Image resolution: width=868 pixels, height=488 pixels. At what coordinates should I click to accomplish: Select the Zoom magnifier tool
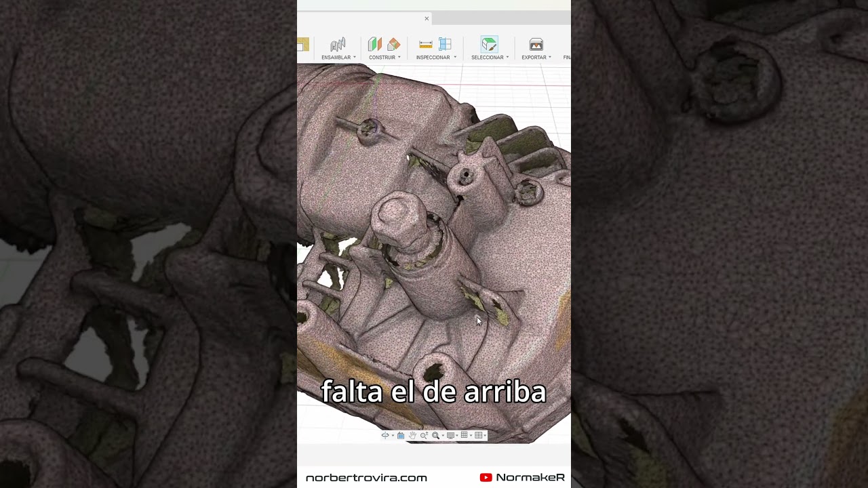coord(424,435)
